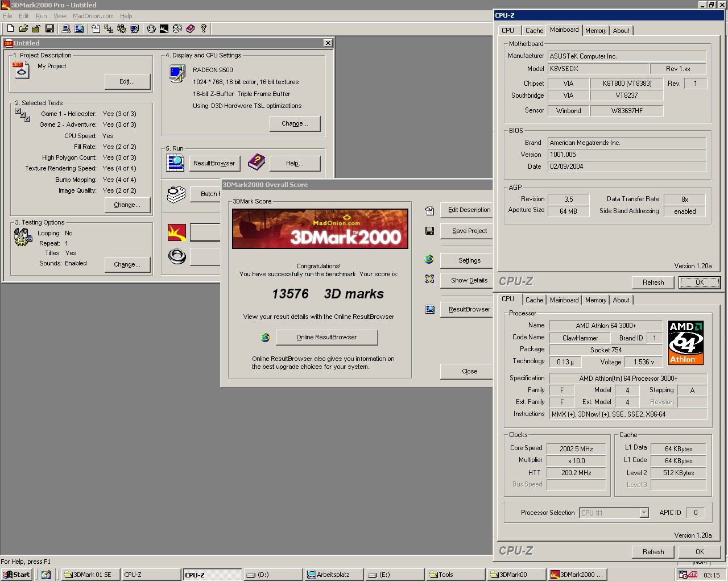
Task: Click the purple help book toolbar icon
Action: click(x=190, y=28)
